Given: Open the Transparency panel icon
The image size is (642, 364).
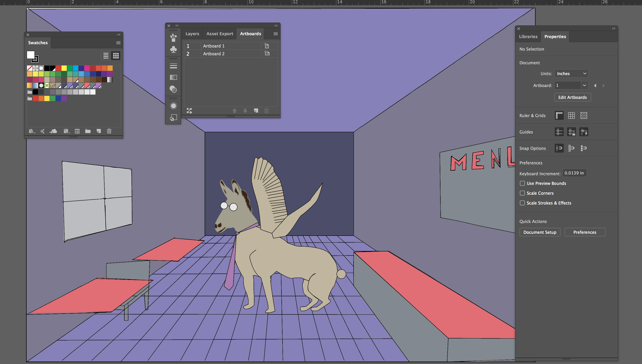Looking at the screenshot, I should click(174, 89).
